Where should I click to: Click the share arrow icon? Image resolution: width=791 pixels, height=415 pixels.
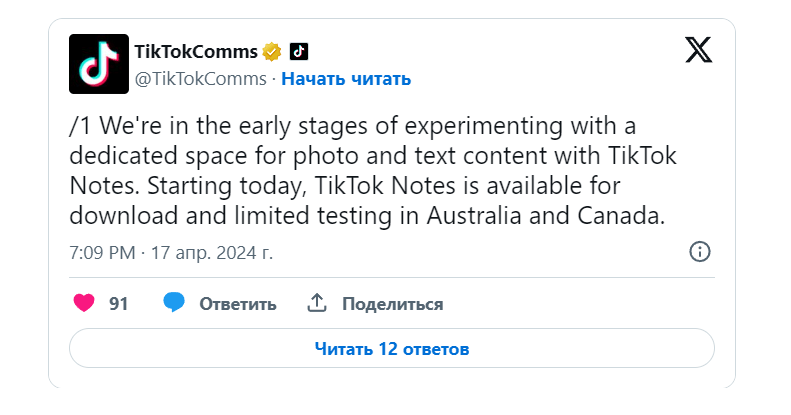click(x=317, y=303)
